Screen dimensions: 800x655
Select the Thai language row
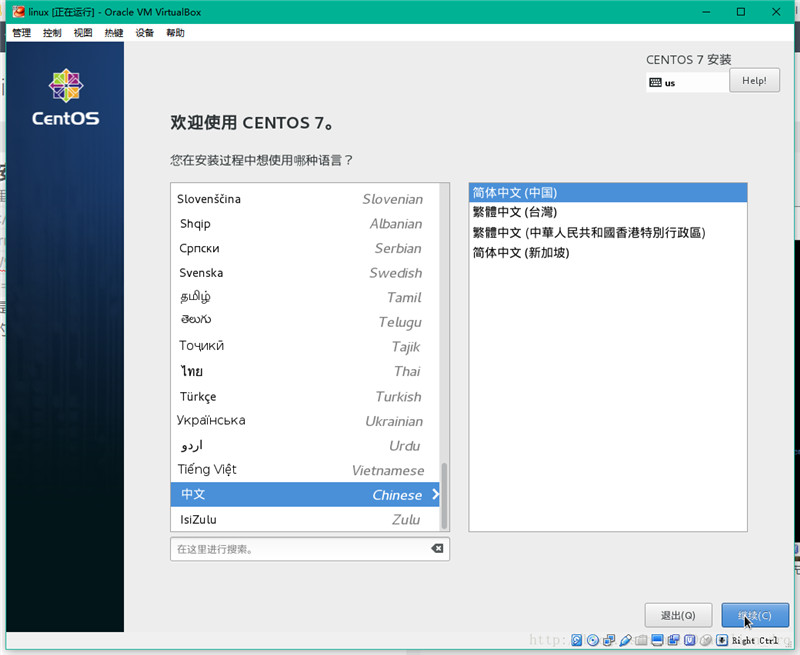click(x=305, y=371)
